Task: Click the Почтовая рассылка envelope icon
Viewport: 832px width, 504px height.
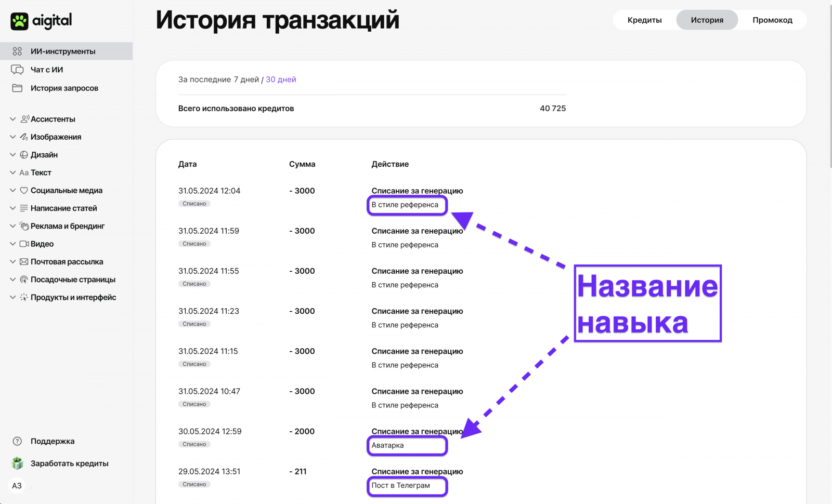Action: [x=24, y=262]
